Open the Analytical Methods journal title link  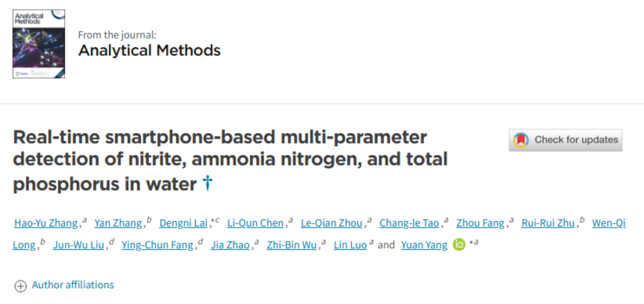click(149, 51)
